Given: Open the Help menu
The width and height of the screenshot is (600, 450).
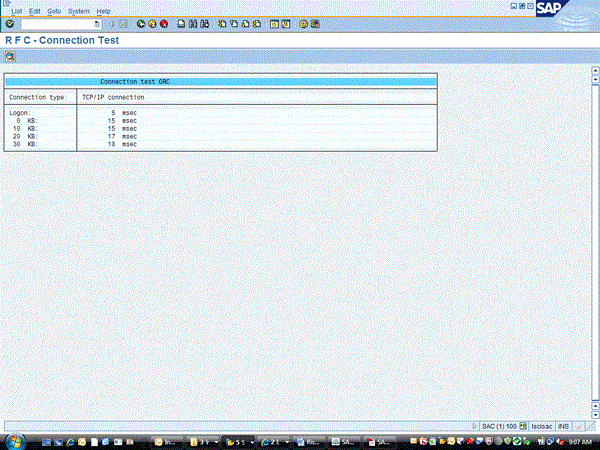Looking at the screenshot, I should click(103, 10).
